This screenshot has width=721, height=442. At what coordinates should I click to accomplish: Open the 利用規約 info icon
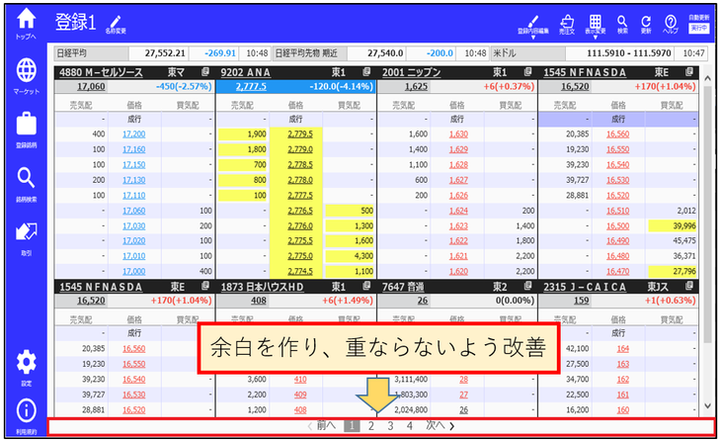click(x=26, y=416)
